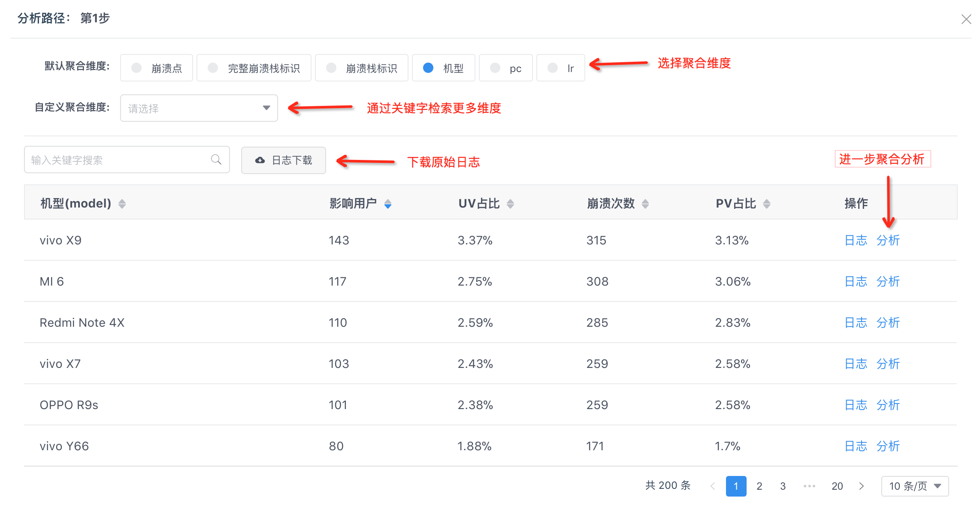Click the vivo Y66 model cell
Screen dimensions: 980x530
[64, 446]
